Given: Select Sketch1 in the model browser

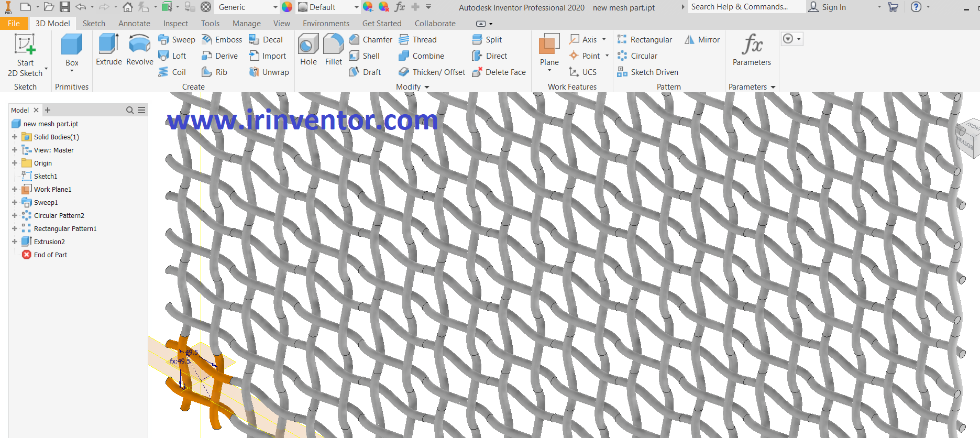Looking at the screenshot, I should click(x=46, y=176).
